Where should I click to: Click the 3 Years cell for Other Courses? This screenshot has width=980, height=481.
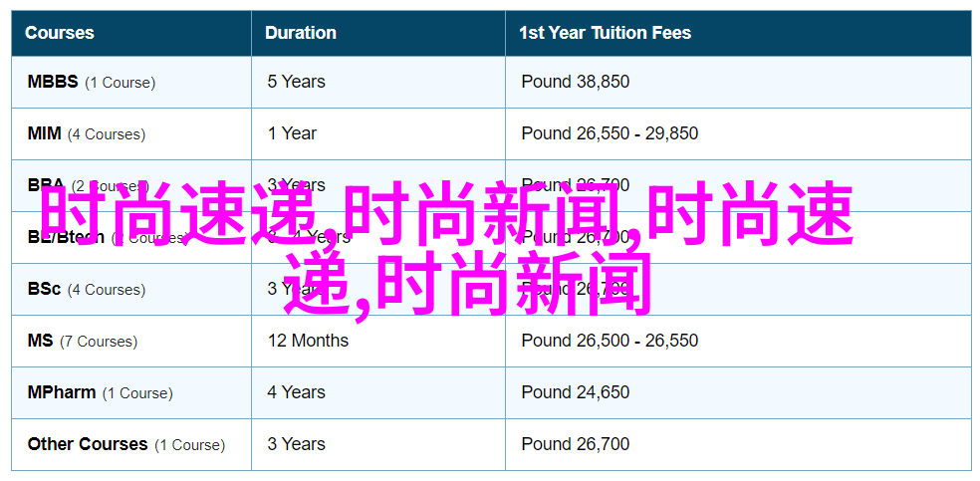coord(296,445)
